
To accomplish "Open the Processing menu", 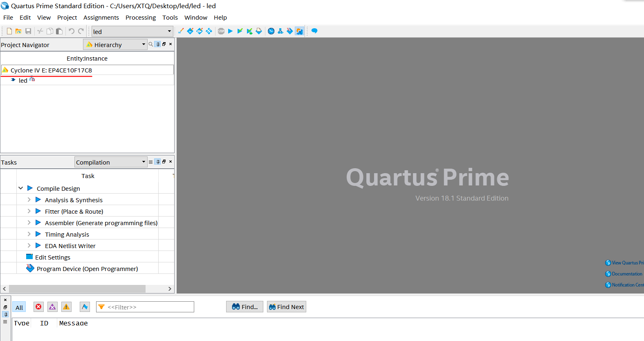I will pos(141,18).
